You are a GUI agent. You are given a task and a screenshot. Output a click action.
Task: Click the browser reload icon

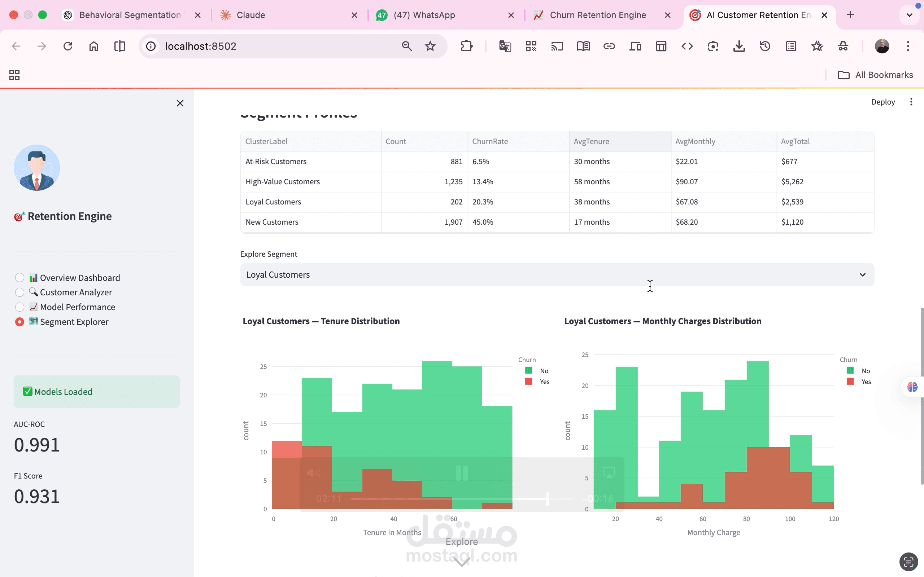[67, 46]
